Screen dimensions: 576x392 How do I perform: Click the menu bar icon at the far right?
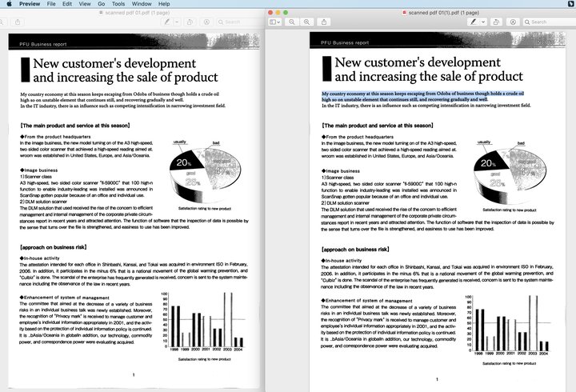571,4
